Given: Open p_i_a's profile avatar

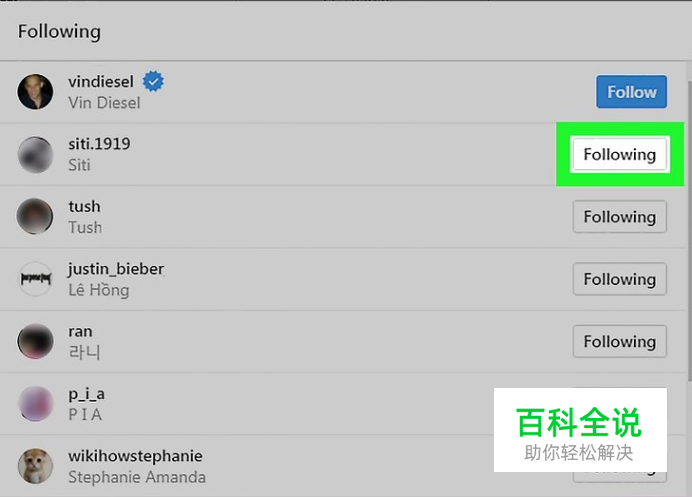Looking at the screenshot, I should [x=35, y=403].
